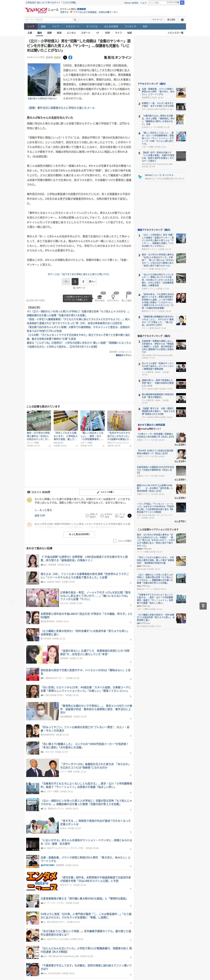This screenshot has width=210, height=980.
Task: Select ランキング tab
Action: pyautogui.click(x=131, y=27)
